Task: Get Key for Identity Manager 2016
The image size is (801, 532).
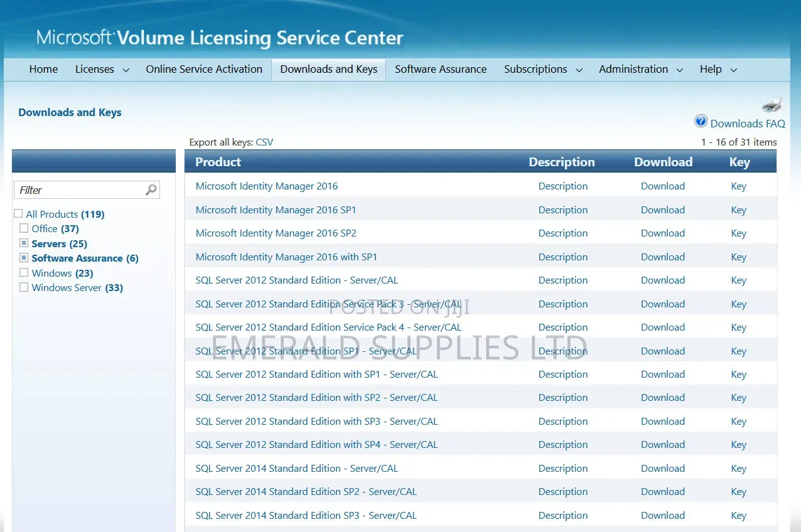Action: click(739, 186)
